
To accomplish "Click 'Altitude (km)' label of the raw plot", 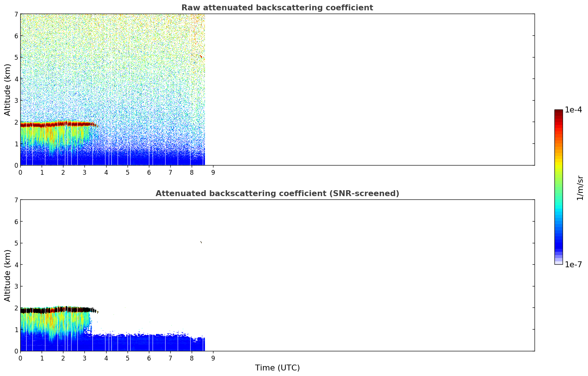I will [8, 90].
